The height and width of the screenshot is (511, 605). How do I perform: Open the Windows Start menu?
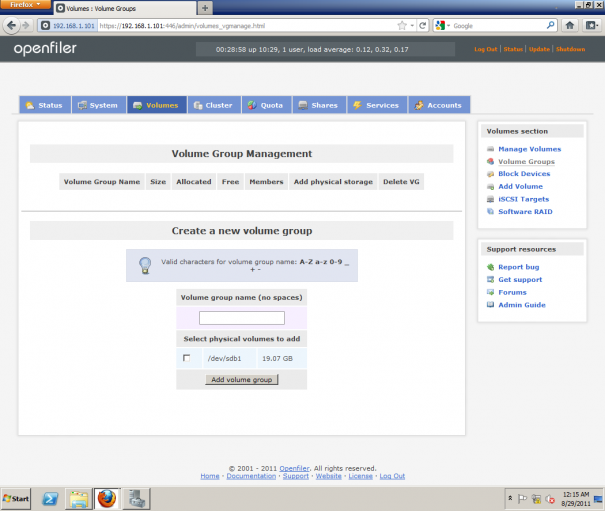(16, 499)
